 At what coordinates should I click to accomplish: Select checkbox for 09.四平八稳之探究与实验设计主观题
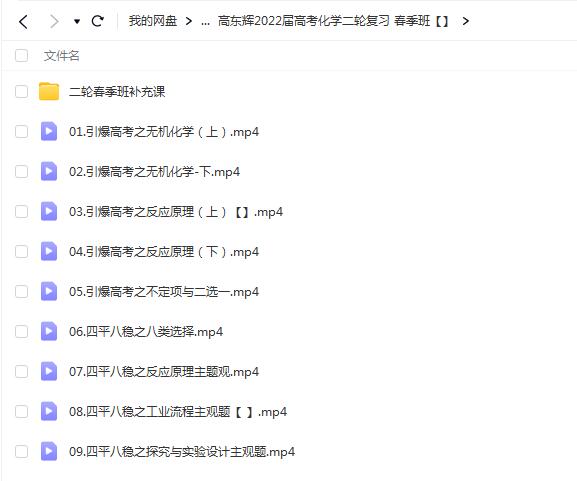point(21,452)
